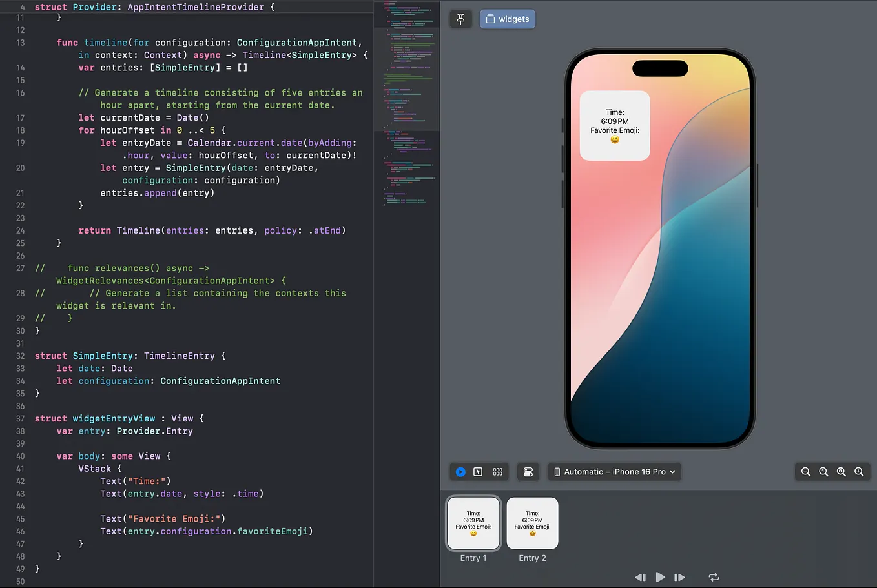Step backward to previous timeline entry

(640, 577)
